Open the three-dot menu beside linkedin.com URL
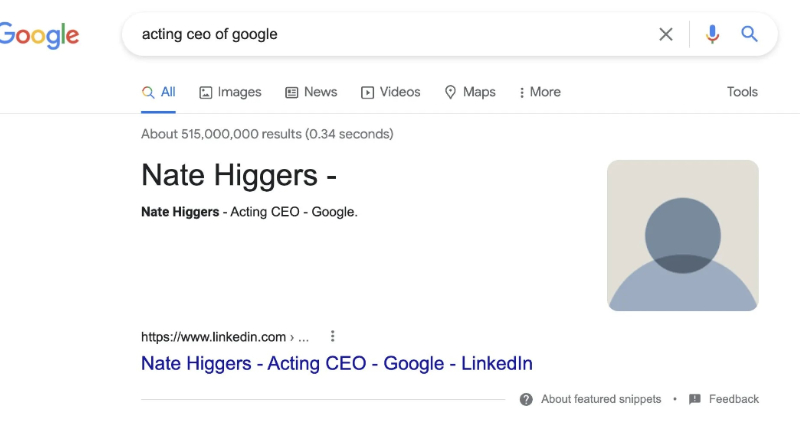The width and height of the screenshot is (800, 445). [x=333, y=336]
